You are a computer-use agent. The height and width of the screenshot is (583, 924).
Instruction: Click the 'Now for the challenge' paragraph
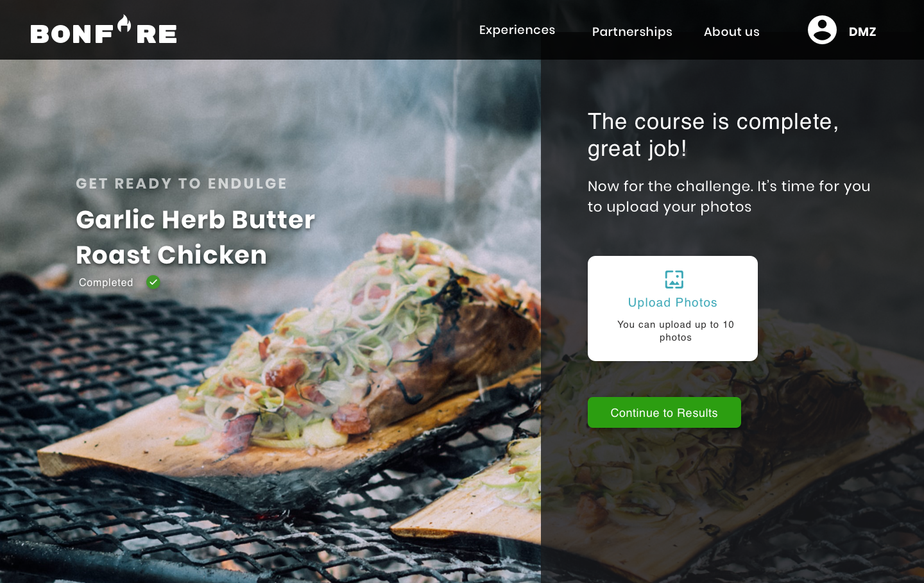pos(729,196)
